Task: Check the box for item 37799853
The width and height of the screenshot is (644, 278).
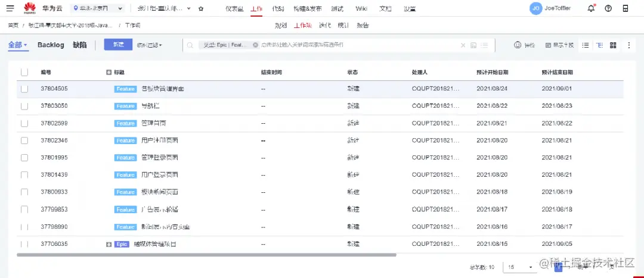Action: coord(24,210)
